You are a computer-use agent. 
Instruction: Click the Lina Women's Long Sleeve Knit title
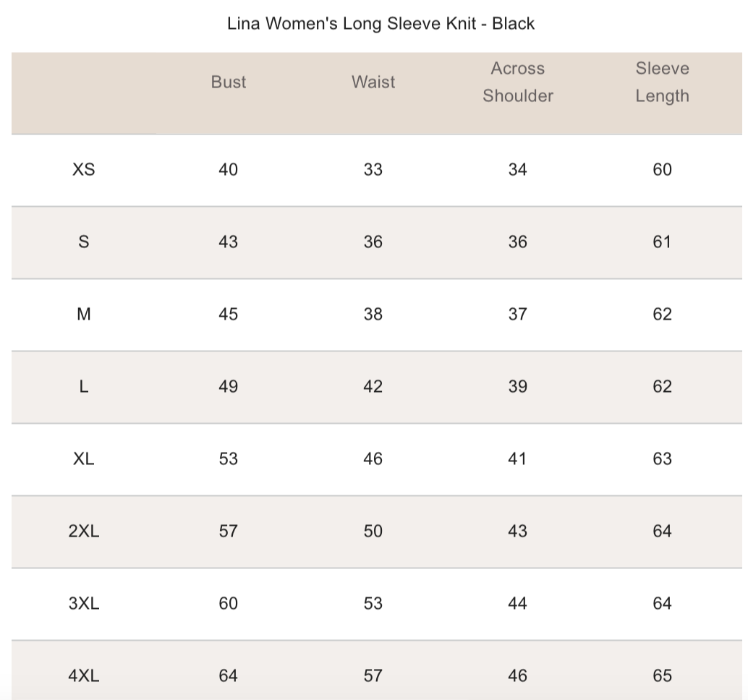(x=381, y=23)
